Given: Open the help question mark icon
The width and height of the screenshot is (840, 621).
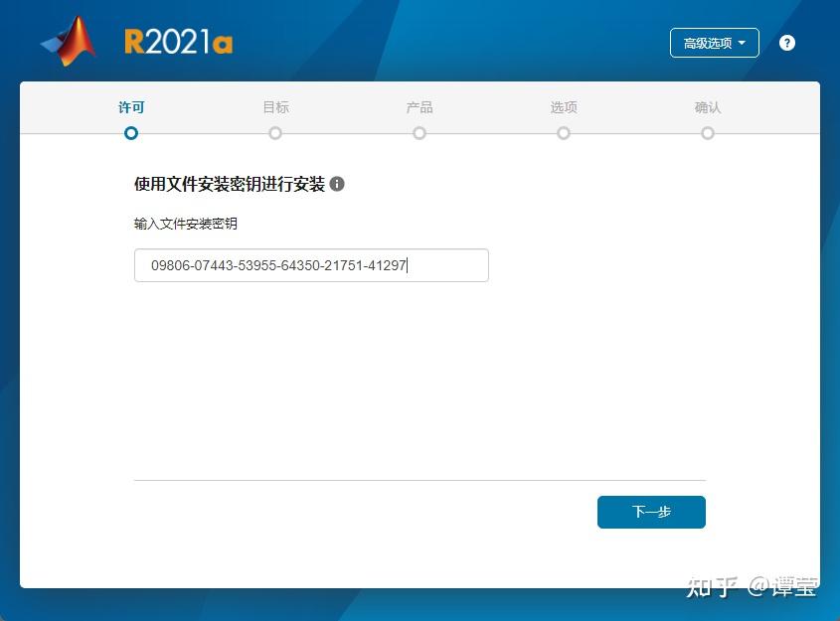Looking at the screenshot, I should click(786, 43).
